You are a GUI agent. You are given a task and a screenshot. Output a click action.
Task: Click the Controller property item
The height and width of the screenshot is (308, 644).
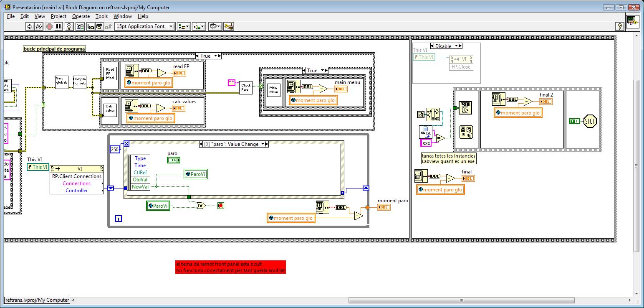pos(77,191)
